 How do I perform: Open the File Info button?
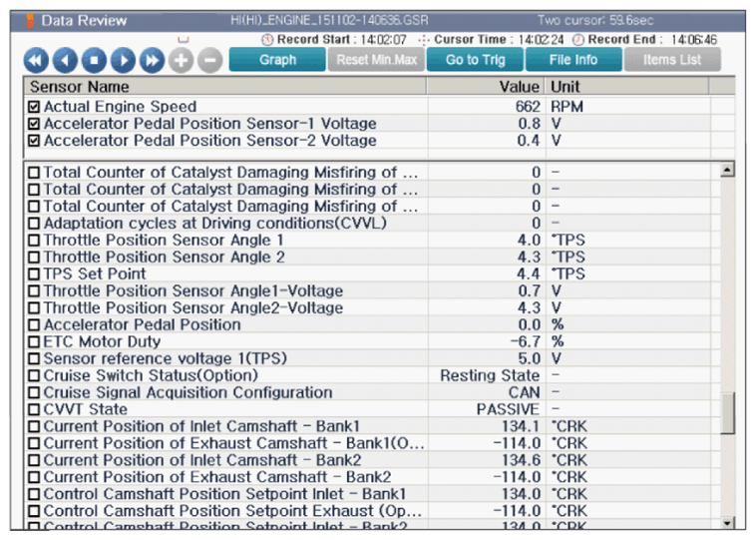tap(573, 60)
